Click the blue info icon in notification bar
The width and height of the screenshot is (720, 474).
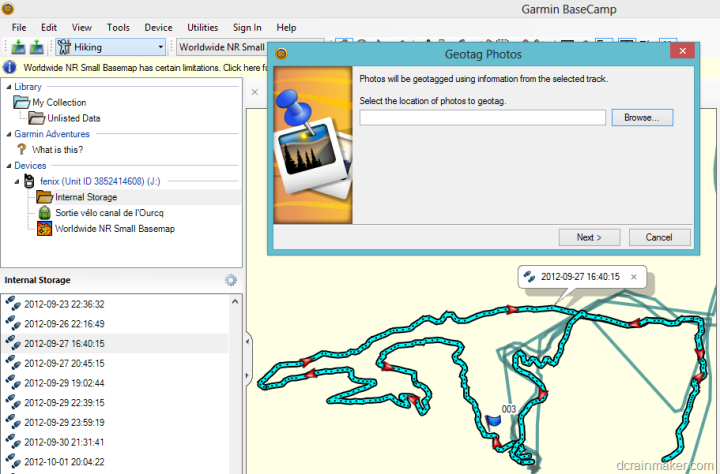click(x=9, y=68)
